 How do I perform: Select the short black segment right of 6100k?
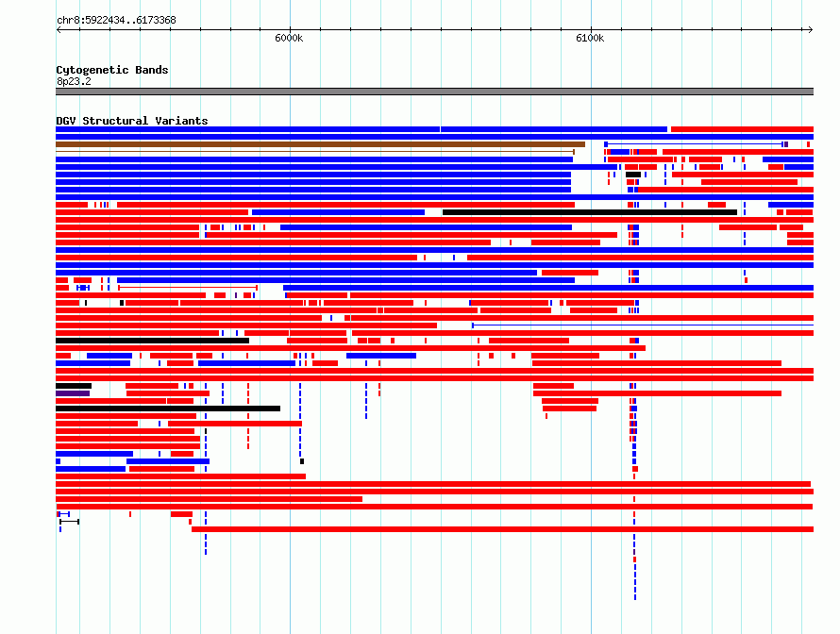point(633,175)
